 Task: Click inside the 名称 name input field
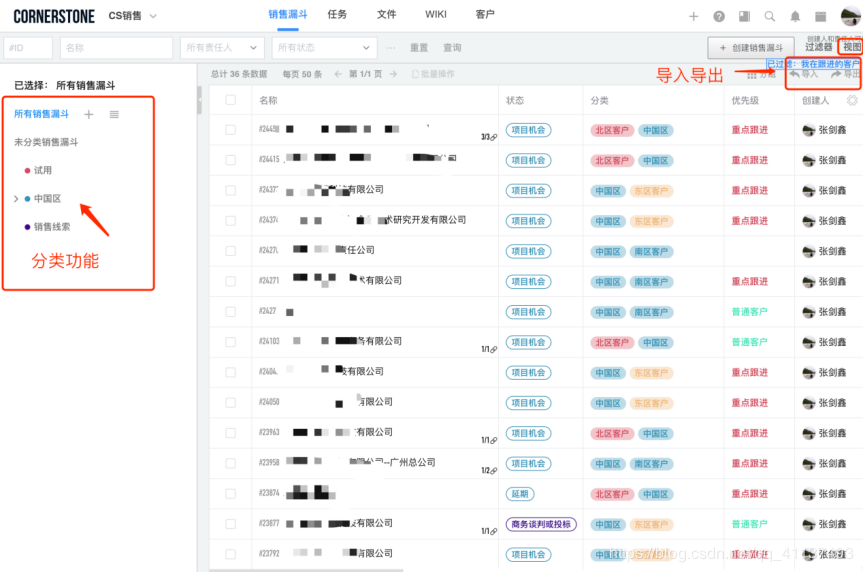coord(116,48)
